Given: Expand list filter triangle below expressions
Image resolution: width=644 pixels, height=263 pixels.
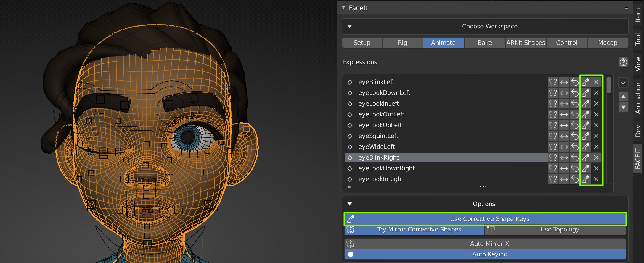Looking at the screenshot, I should point(349,187).
